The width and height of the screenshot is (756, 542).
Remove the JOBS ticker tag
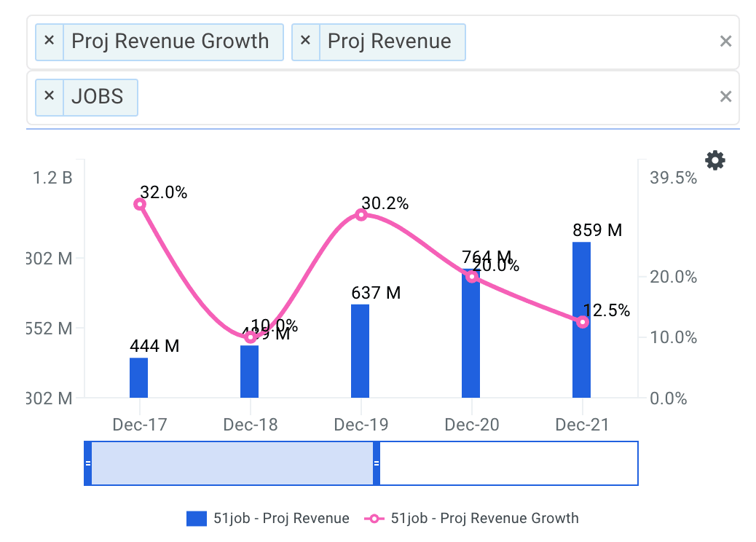50,97
